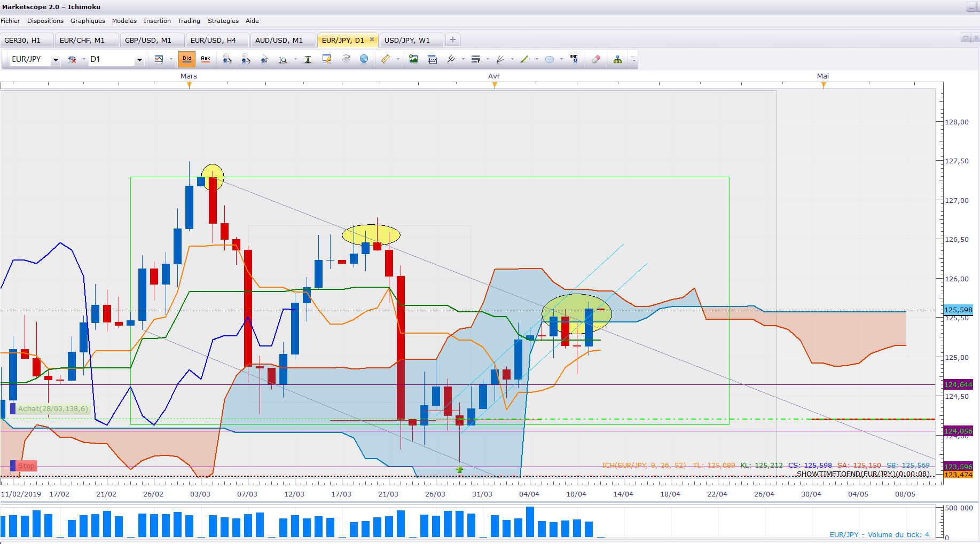Expand the ellipse shape dropdown arrow
Image resolution: width=980 pixels, height=544 pixels.
click(561, 59)
